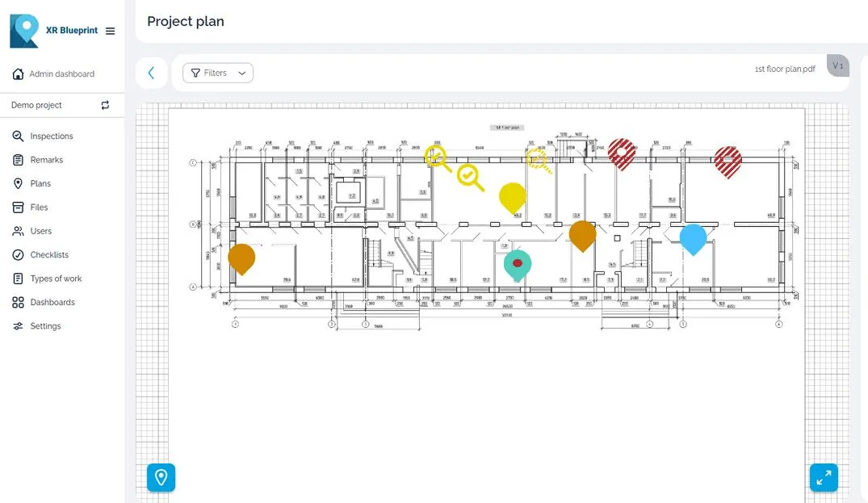The image size is (868, 503).
Task: Select the yellow inspection magnifier marker at top
Action: click(438, 157)
